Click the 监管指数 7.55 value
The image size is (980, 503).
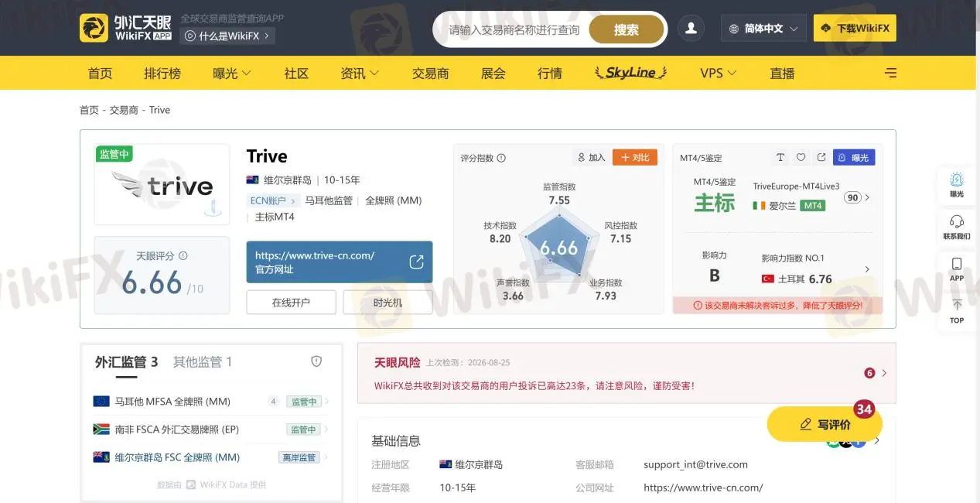coord(559,200)
